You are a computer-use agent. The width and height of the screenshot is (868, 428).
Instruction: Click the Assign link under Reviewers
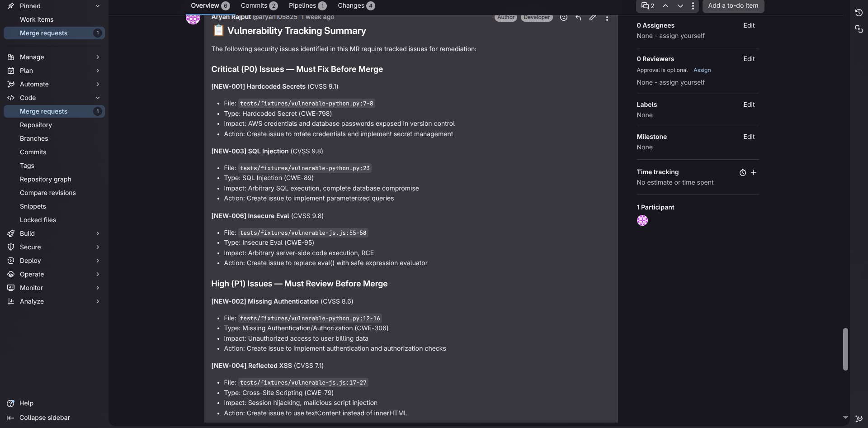pos(702,70)
